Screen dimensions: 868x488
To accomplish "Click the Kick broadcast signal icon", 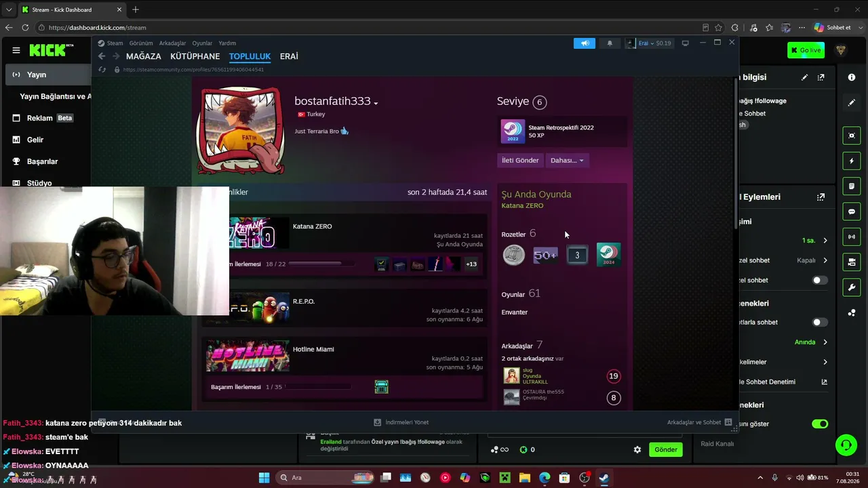I will click(x=852, y=237).
